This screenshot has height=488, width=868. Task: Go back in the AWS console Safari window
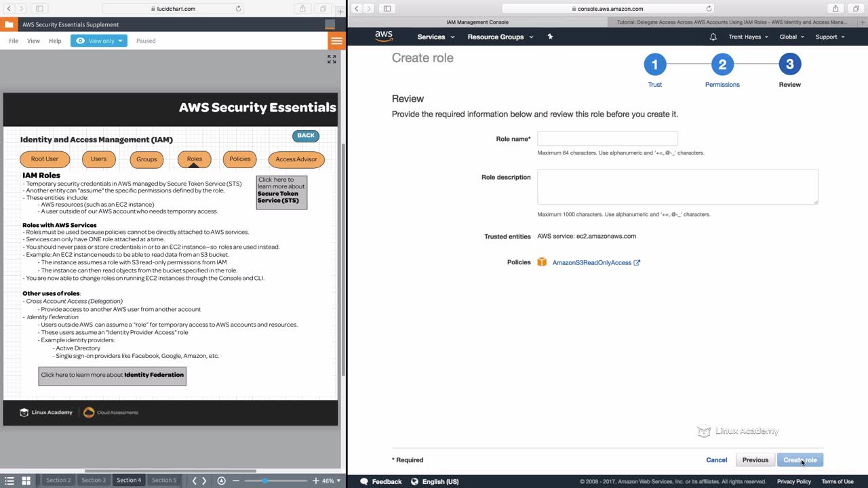coord(357,9)
